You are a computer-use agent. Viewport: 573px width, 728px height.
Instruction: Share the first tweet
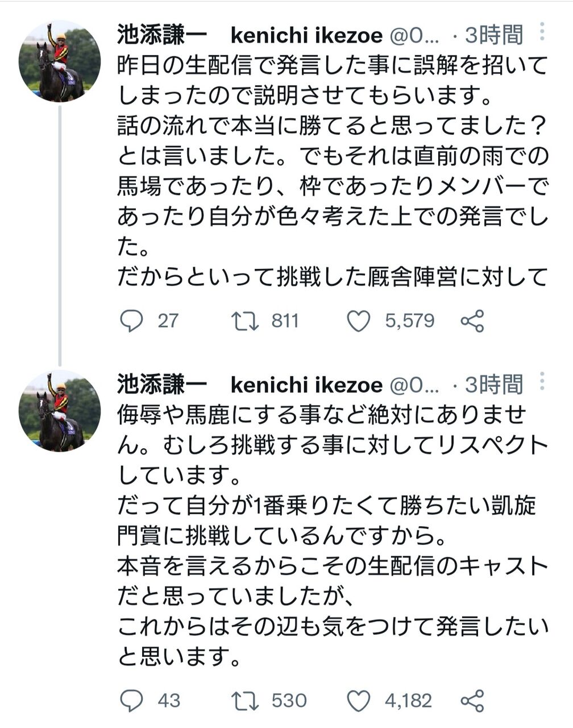(472, 321)
